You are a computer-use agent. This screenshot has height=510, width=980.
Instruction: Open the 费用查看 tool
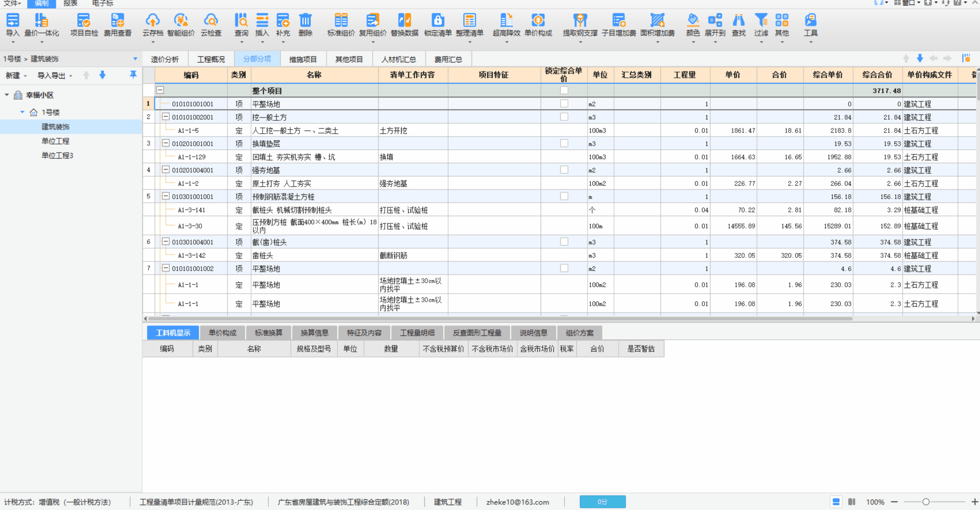(x=118, y=20)
